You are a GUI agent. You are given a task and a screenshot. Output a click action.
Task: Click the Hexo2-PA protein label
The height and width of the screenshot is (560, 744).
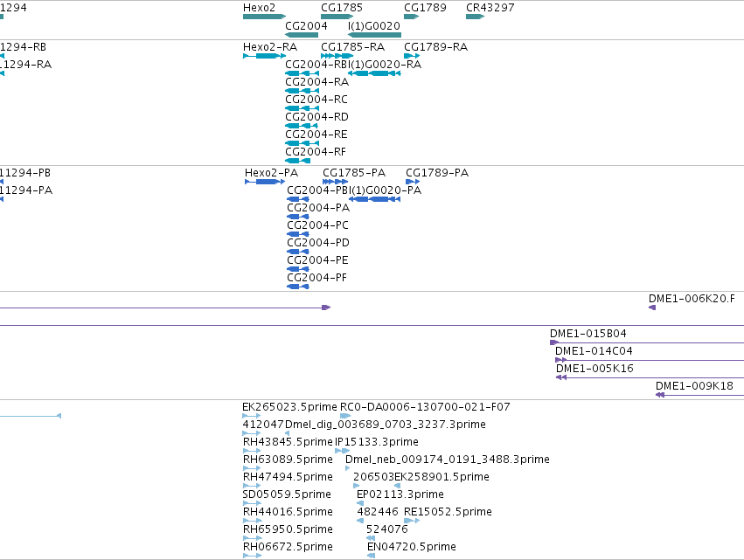coord(271,173)
